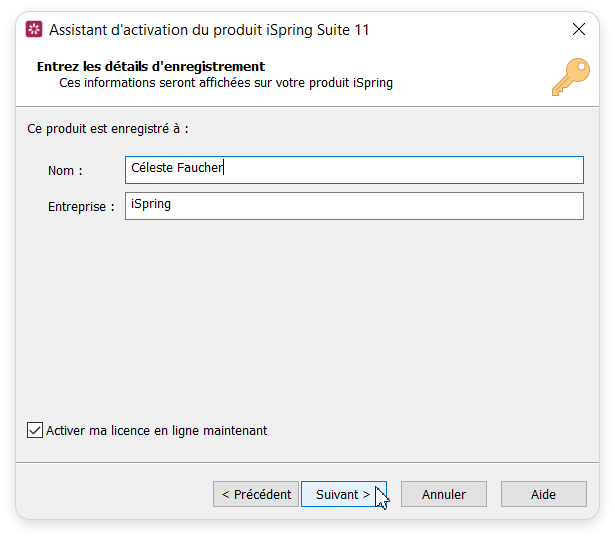Click the golden key icon
Viewport: 615px width, 539px height.
click(x=570, y=76)
